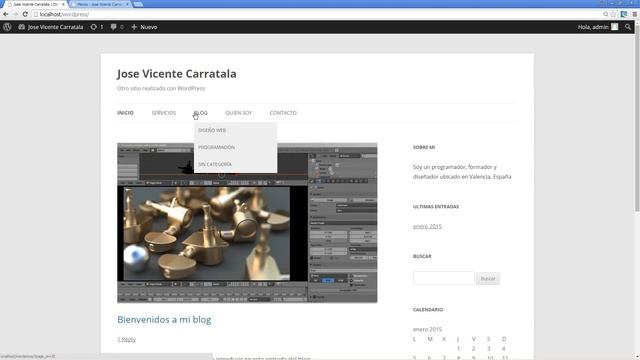Select day 2 in the calendar
This screenshot has height=360, width=640.
click(473, 349)
